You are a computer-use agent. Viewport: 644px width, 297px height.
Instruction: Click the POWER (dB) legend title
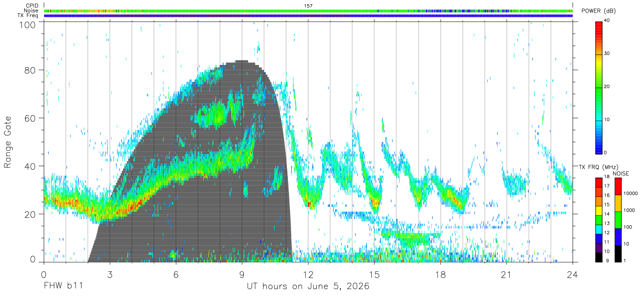[599, 11]
